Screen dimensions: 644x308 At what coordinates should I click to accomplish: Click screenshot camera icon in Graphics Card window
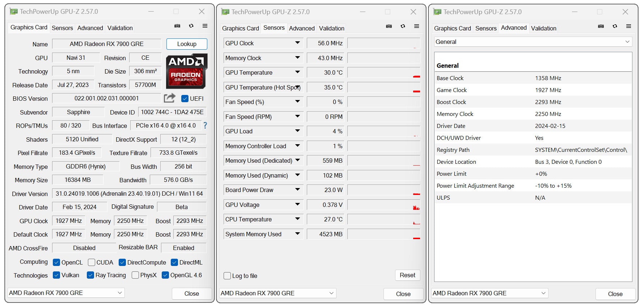(x=177, y=26)
